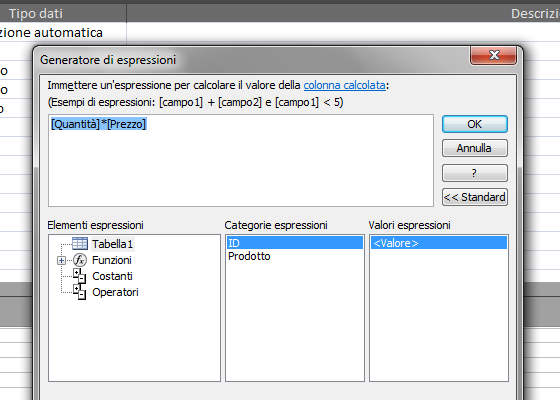Image resolution: width=560 pixels, height=400 pixels.
Task: Click inside the expression text box
Action: tap(241, 160)
